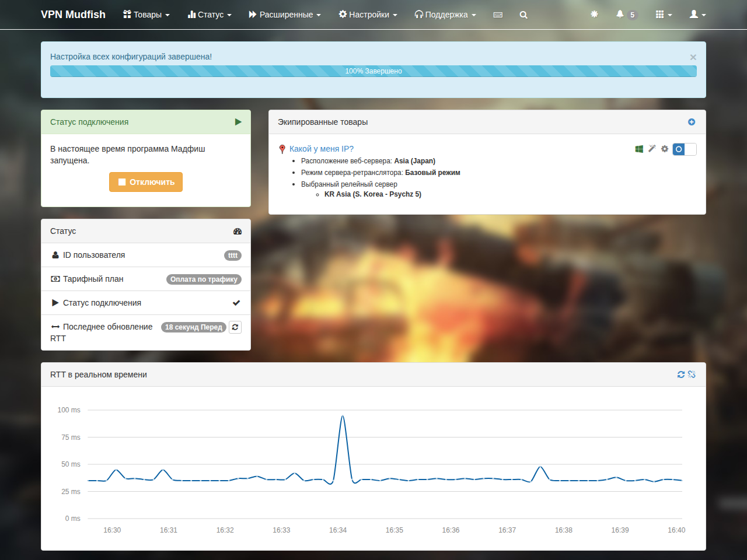This screenshot has width=747, height=560.
Task: Click the checkmark in the Статус подключения row
Action: tap(236, 303)
